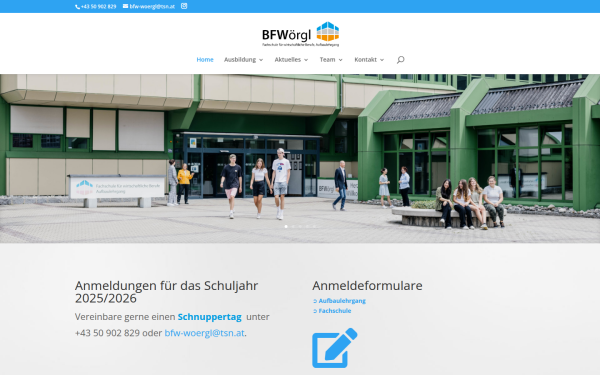Click the large blue pencil edit icon

pyautogui.click(x=334, y=348)
